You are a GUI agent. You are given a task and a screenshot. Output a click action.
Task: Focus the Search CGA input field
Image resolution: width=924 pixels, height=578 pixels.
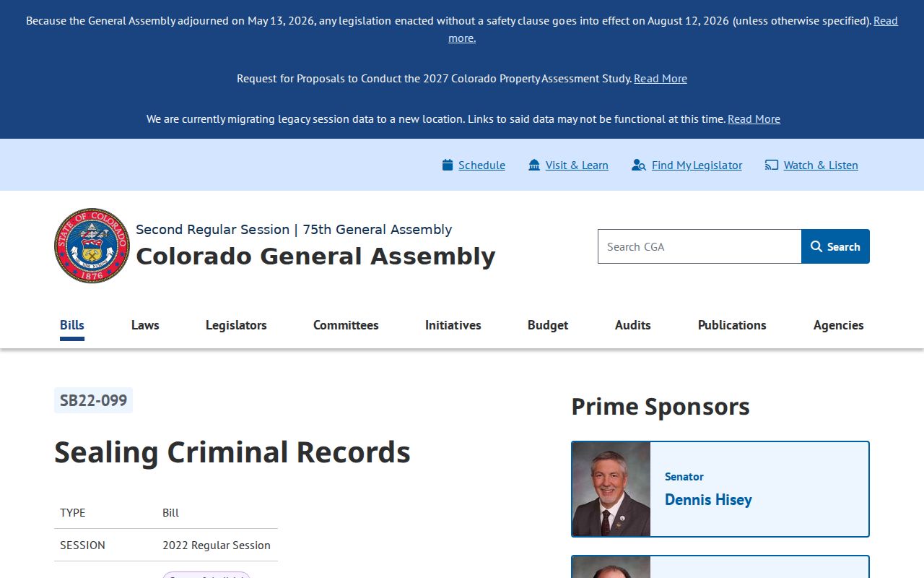click(x=699, y=246)
